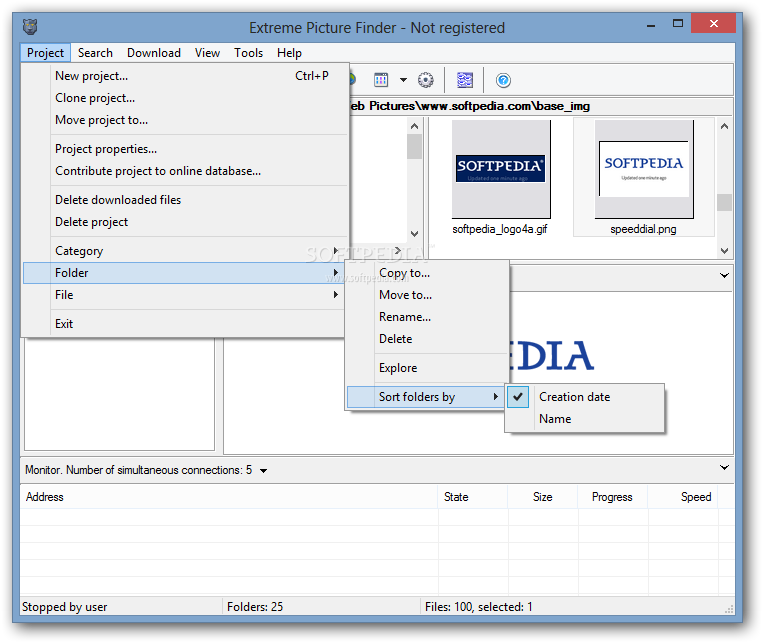Choose Delete project menu entry
Image resolution: width=763 pixels, height=643 pixels.
[x=185, y=222]
